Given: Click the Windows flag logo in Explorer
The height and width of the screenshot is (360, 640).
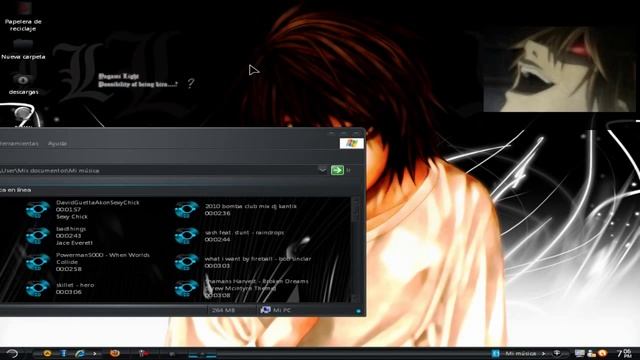Looking at the screenshot, I should [351, 143].
